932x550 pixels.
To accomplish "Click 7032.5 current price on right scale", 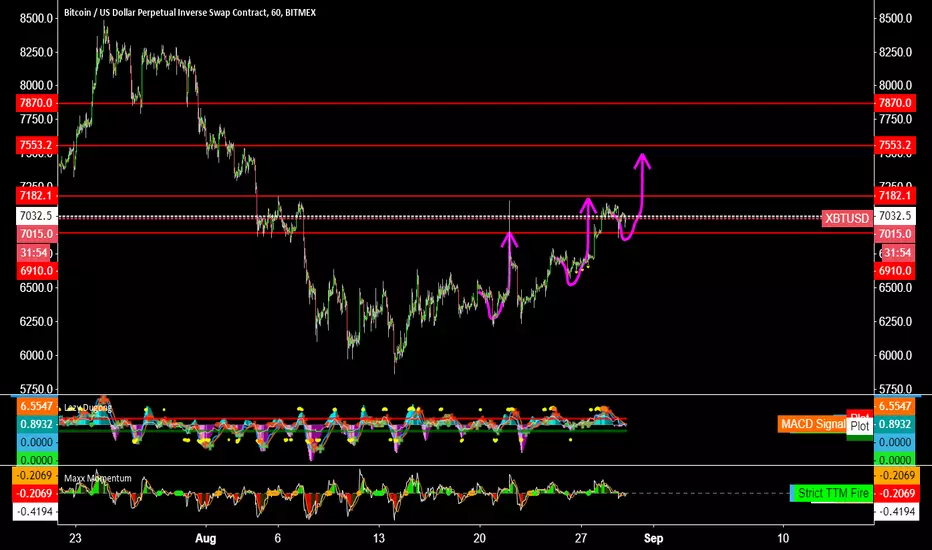I will (895, 216).
